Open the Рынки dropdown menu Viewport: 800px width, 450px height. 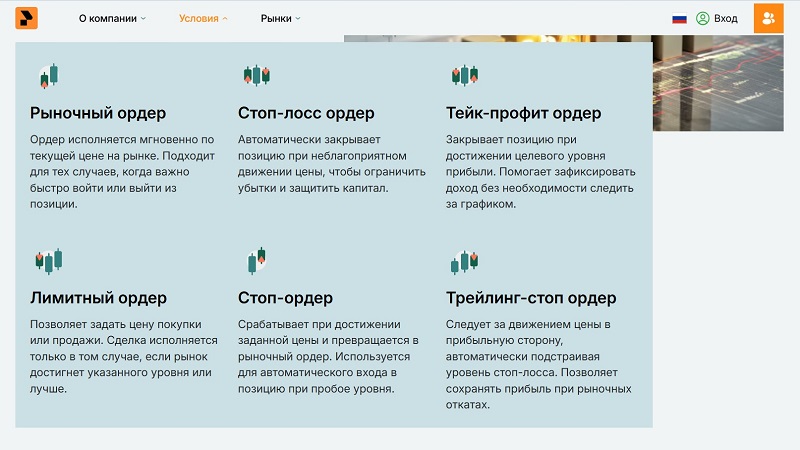(280, 18)
